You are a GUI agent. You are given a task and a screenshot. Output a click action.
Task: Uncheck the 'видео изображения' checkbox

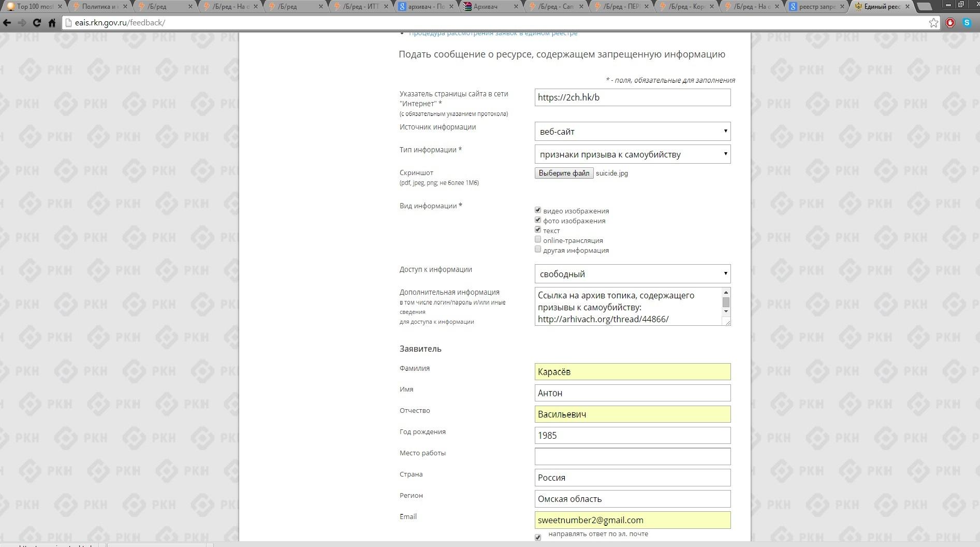coord(538,210)
